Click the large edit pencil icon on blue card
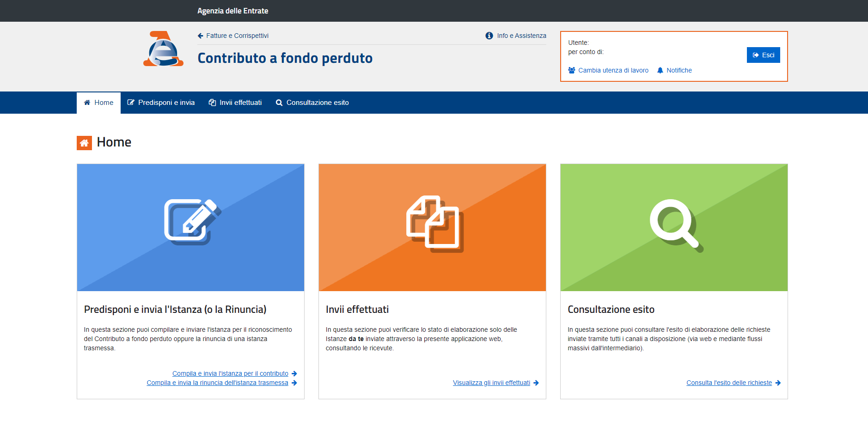The height and width of the screenshot is (427, 868). click(x=193, y=221)
